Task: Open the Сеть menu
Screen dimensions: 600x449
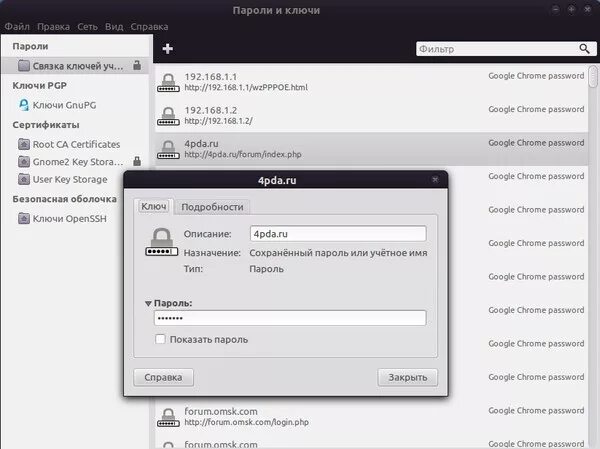Action: coord(88,27)
